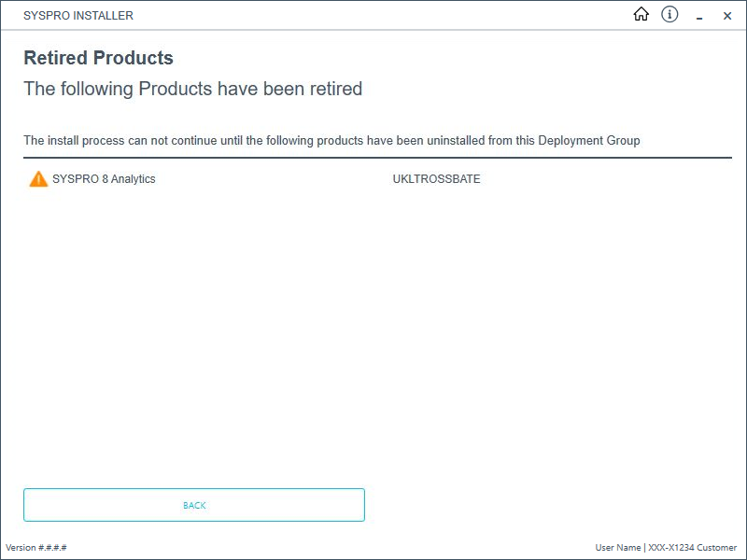Click the User Name label at bottom
Image resolution: width=747 pixels, height=560 pixels.
tap(617, 548)
